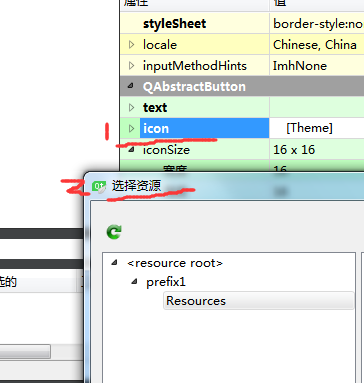The height and width of the screenshot is (383, 364).
Task: Click the horizontal scrollbar thumb in the background window
Action: coord(25,352)
